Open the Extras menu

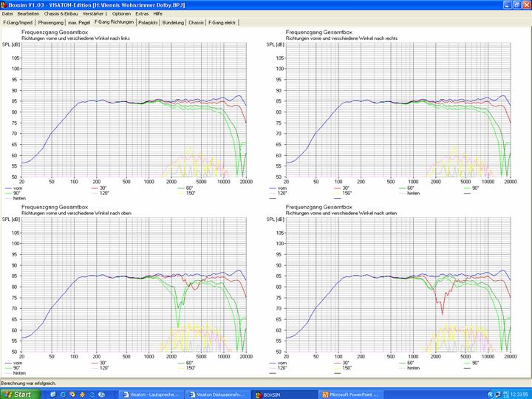click(x=142, y=14)
